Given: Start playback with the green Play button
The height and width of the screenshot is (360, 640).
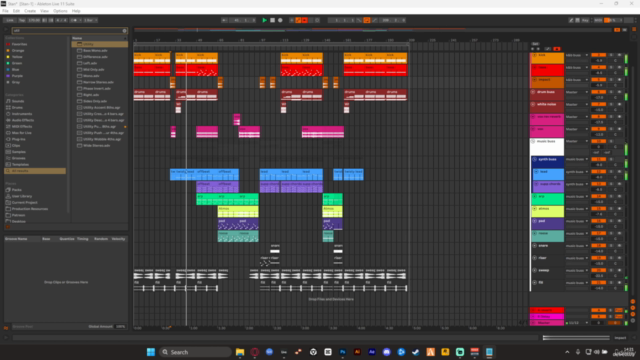Looking at the screenshot, I should (x=264, y=20).
